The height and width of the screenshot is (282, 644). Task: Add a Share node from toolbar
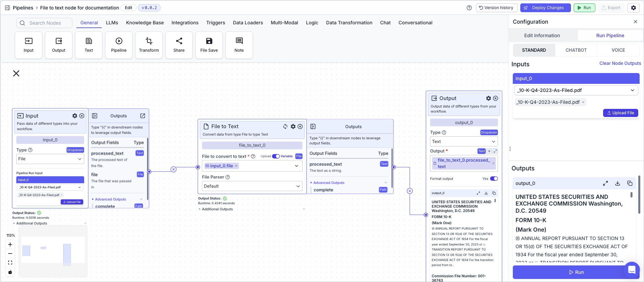[x=179, y=45]
